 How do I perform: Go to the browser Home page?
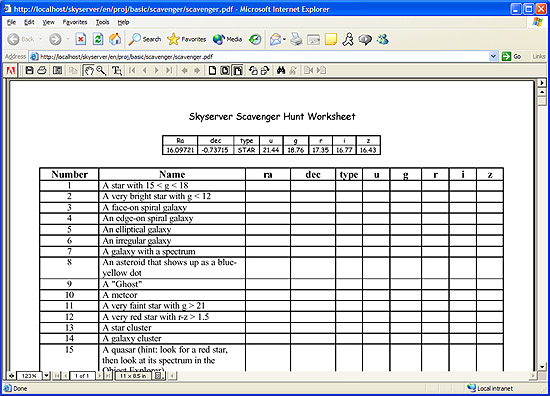point(115,39)
